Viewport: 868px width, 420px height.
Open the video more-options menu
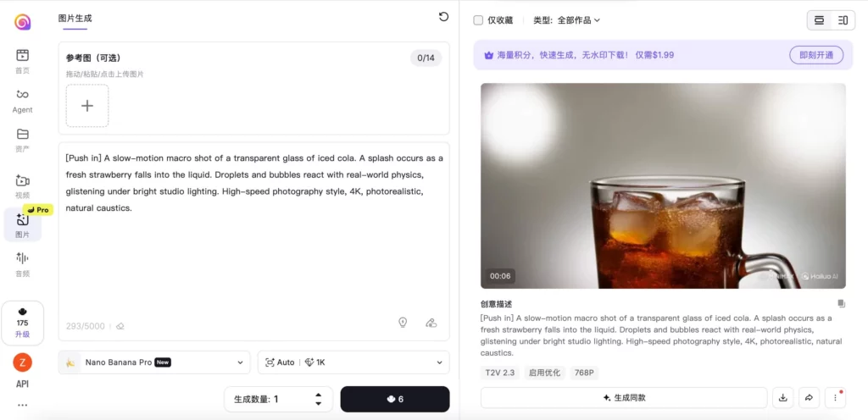click(x=835, y=397)
